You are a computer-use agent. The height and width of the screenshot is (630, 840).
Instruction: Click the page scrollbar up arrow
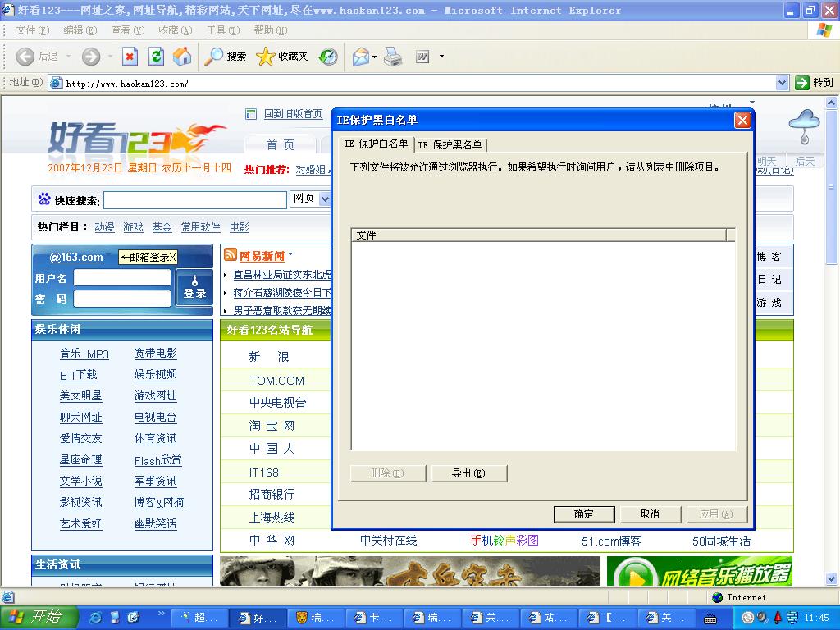pyautogui.click(x=831, y=103)
